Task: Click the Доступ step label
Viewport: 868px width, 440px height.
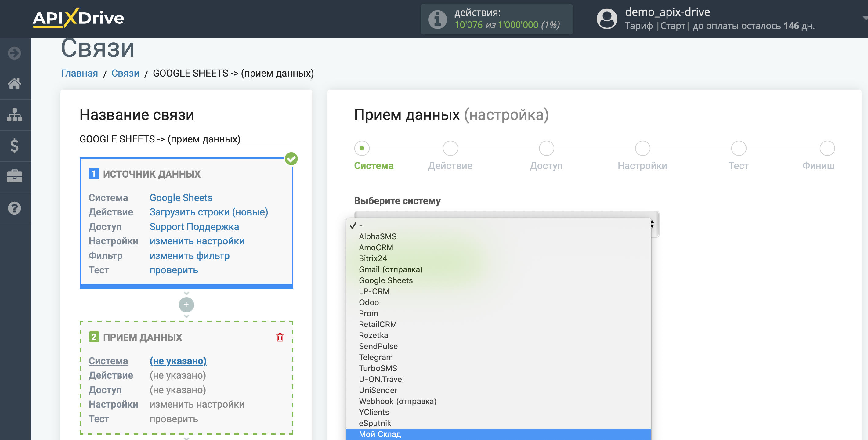Action: (546, 165)
